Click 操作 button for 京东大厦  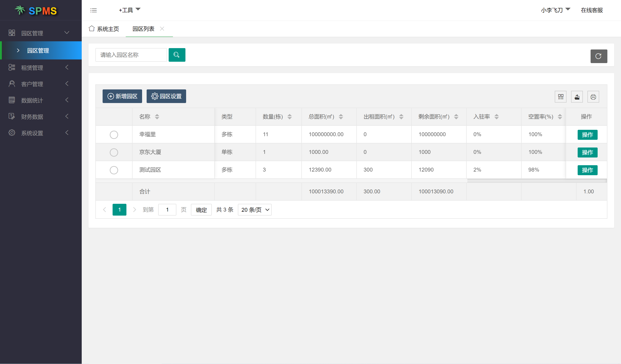[x=587, y=152]
